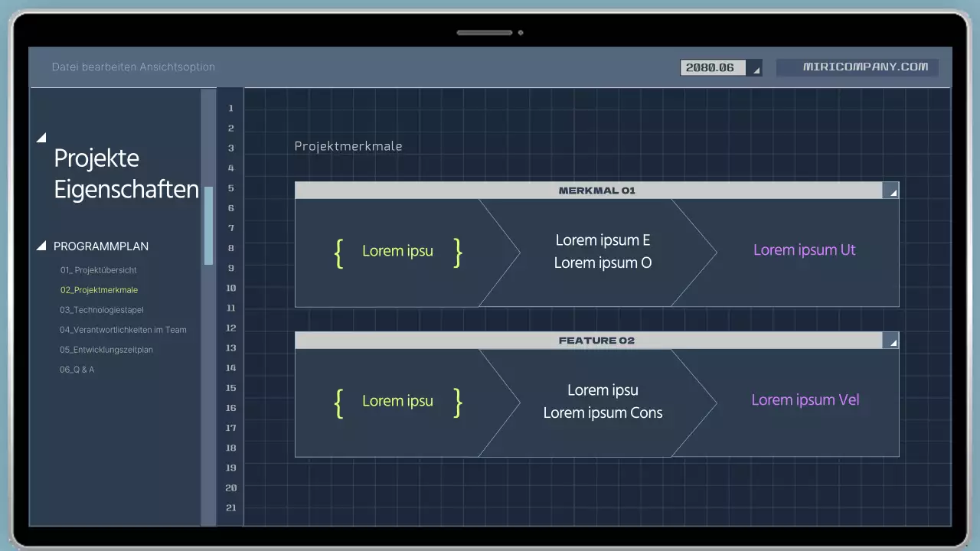This screenshot has width=980, height=551.
Task: Click the sidebar vertical scrollbar thumb
Action: pyautogui.click(x=208, y=225)
